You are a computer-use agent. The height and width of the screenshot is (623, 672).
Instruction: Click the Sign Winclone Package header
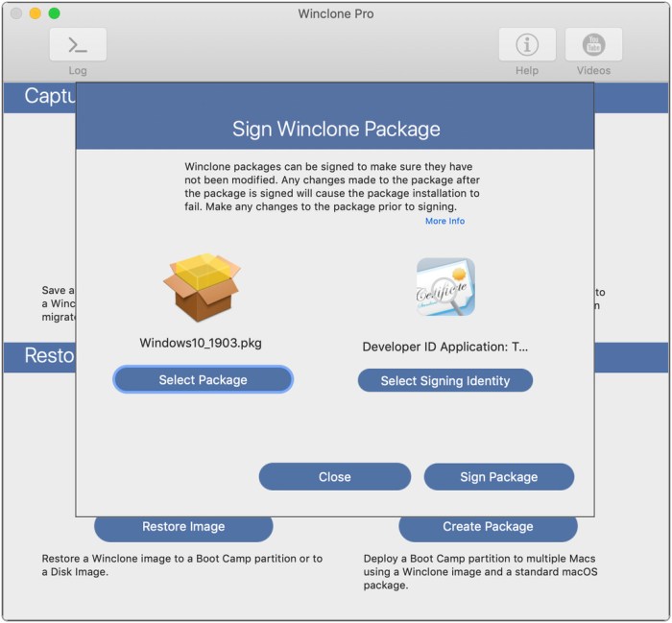(x=336, y=129)
